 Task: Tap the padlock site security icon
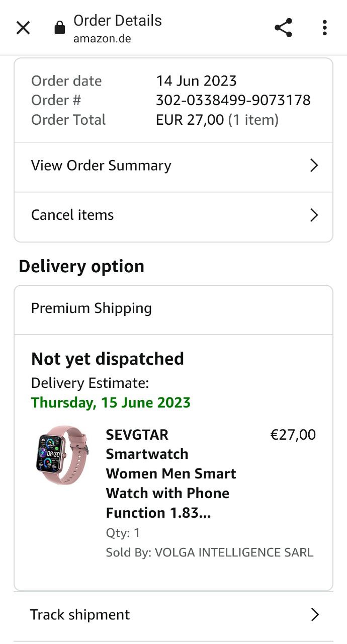click(x=60, y=28)
